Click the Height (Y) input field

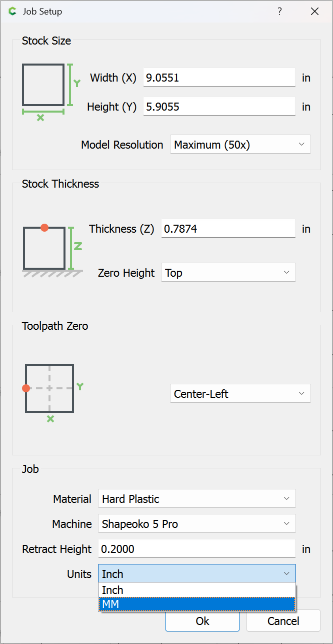click(219, 107)
